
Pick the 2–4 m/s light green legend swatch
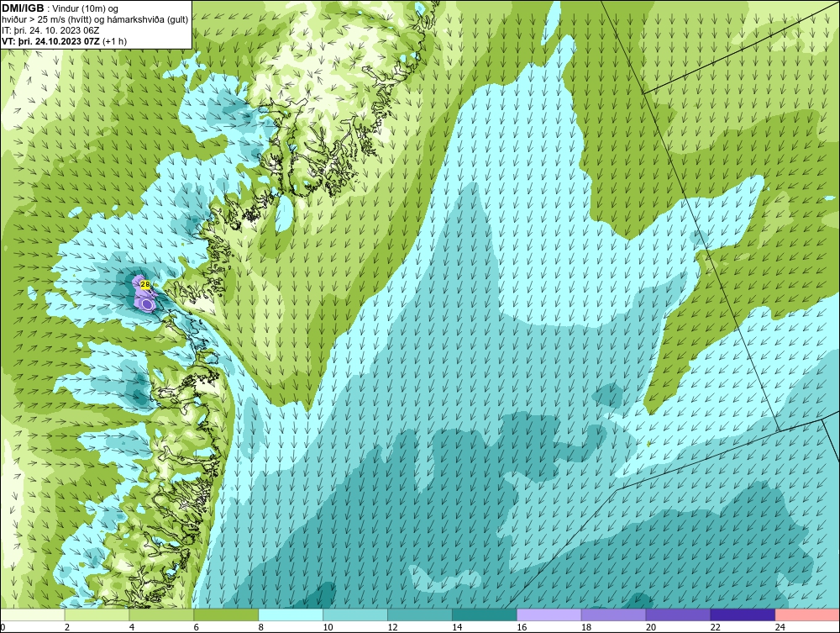pos(97,615)
